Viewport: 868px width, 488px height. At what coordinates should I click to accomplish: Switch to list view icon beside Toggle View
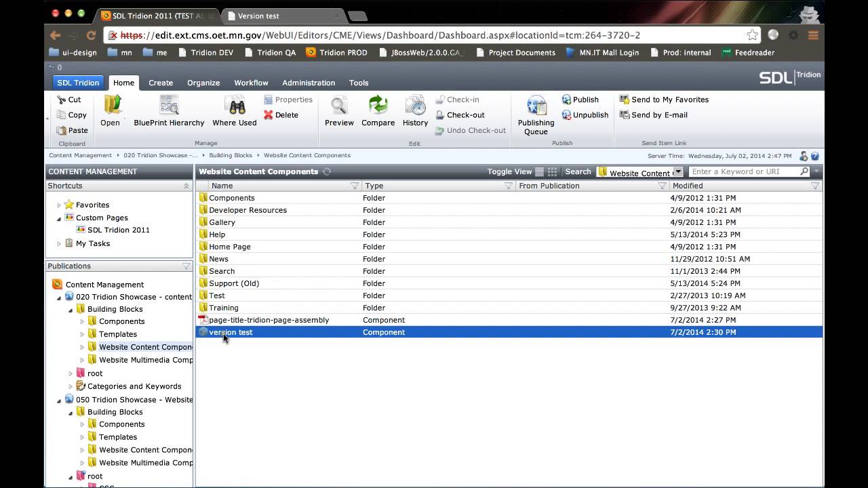(x=539, y=172)
